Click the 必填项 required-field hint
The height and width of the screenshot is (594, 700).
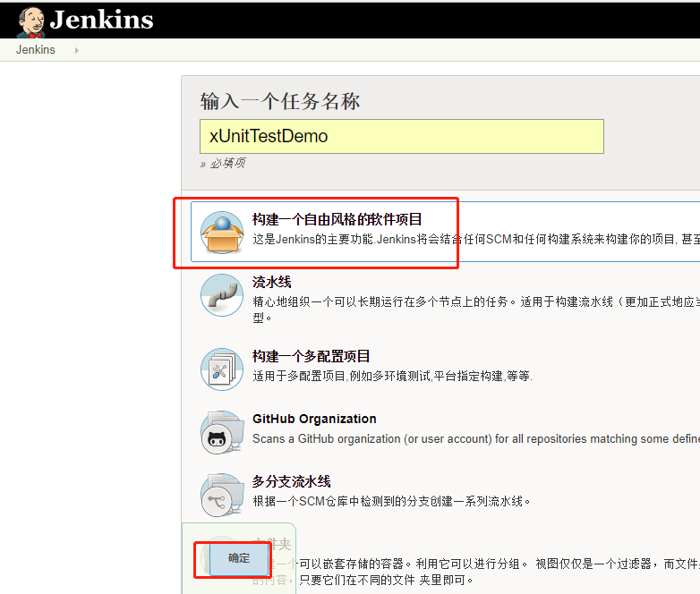tap(223, 163)
